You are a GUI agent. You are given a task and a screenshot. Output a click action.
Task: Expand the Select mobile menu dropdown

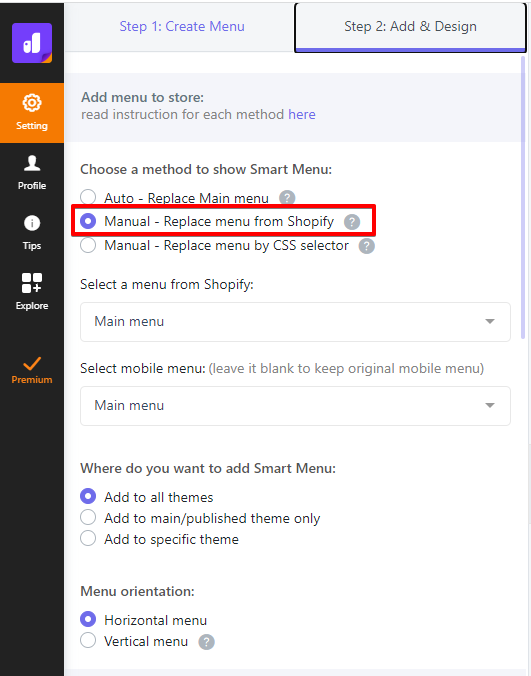pos(295,406)
